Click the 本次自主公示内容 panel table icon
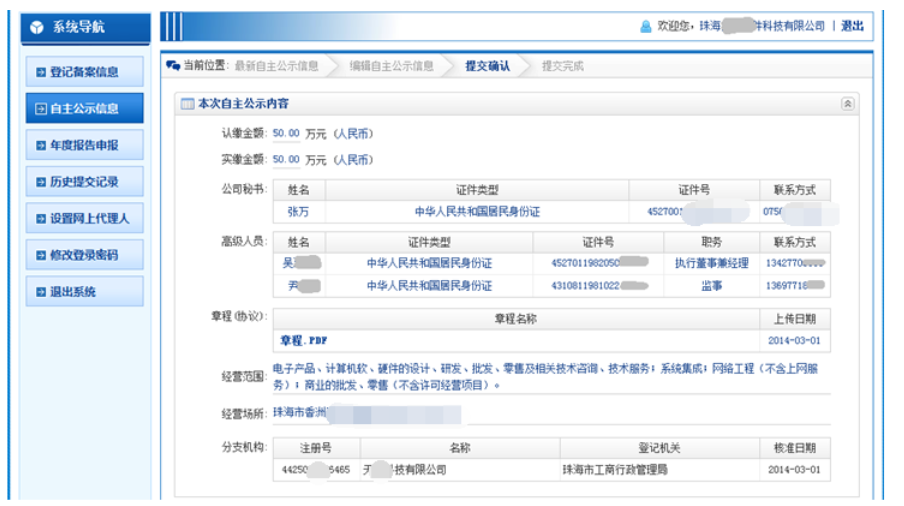 (x=186, y=104)
